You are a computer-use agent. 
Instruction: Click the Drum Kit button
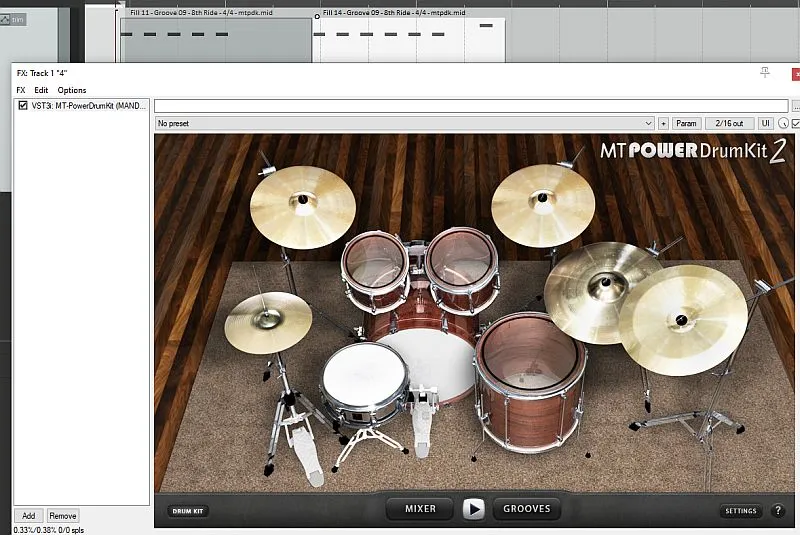click(x=188, y=511)
